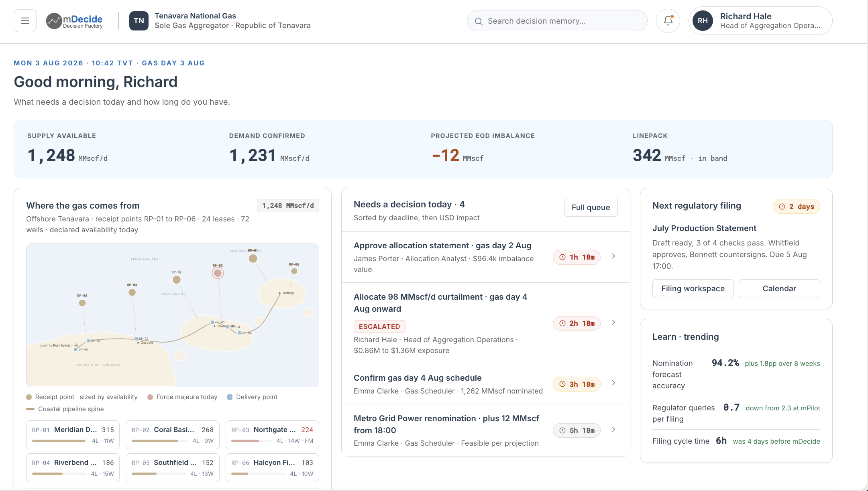Select the RP-04 receipt point on map
868x491 pixels.
pyautogui.click(x=132, y=292)
